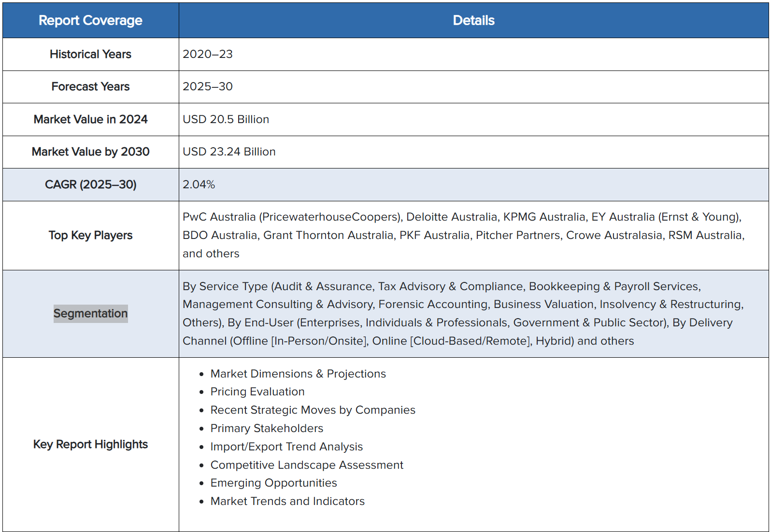This screenshot has height=532, width=771.
Task: Click the highlighted Segmentation label
Action: pos(90,313)
